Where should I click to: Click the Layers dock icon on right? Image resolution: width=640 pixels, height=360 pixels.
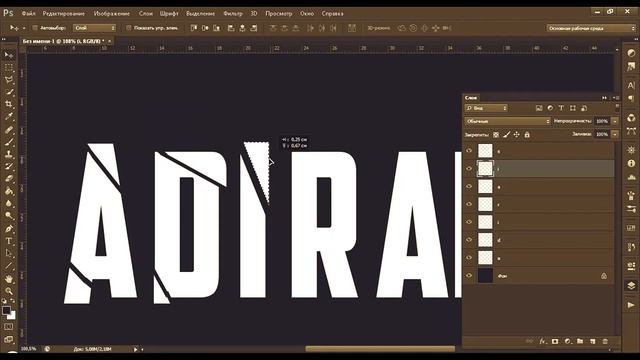[x=631, y=285]
